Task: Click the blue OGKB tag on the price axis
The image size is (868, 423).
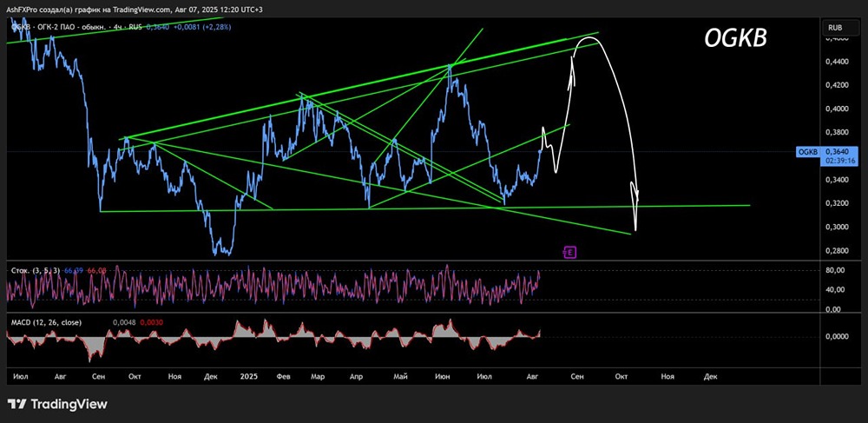Action: click(807, 151)
